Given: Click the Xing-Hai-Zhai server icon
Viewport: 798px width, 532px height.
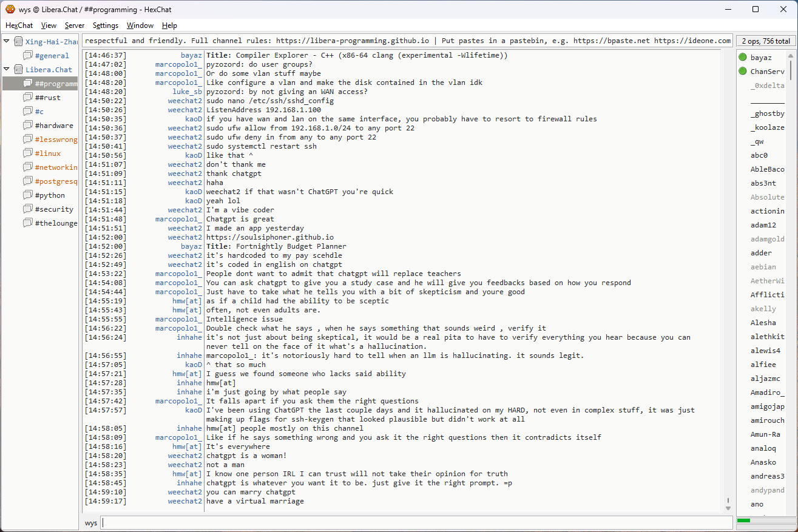Looking at the screenshot, I should tap(18, 42).
